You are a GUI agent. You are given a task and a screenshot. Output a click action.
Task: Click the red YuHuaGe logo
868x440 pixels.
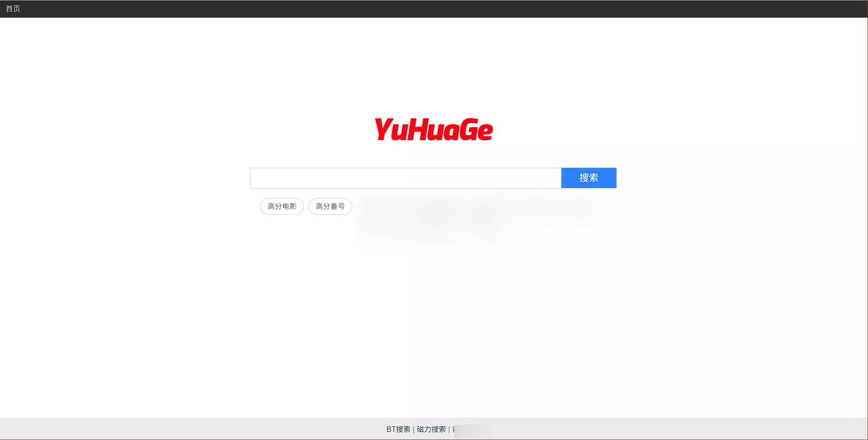point(433,129)
